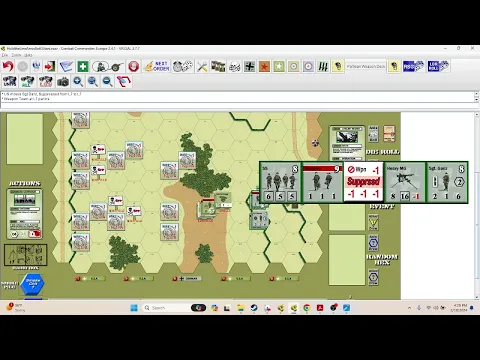480x360 pixels.
Task: Click the dice cluster toolbar icon
Action: [235, 66]
